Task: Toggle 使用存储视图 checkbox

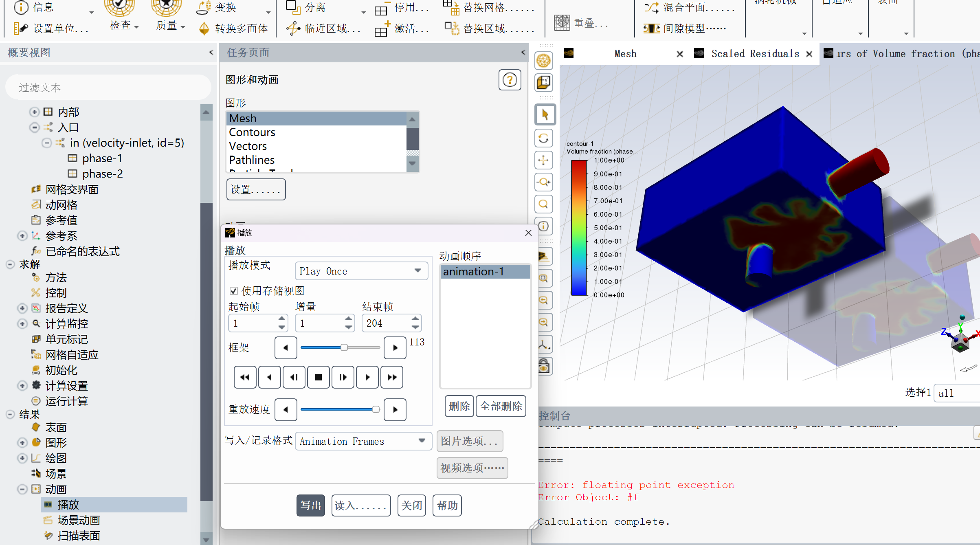Action: (x=233, y=291)
